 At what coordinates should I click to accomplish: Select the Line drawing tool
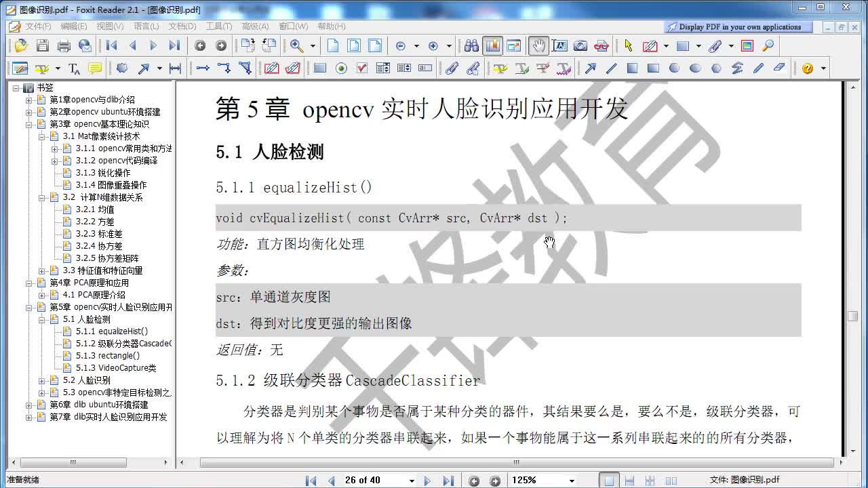tap(611, 68)
